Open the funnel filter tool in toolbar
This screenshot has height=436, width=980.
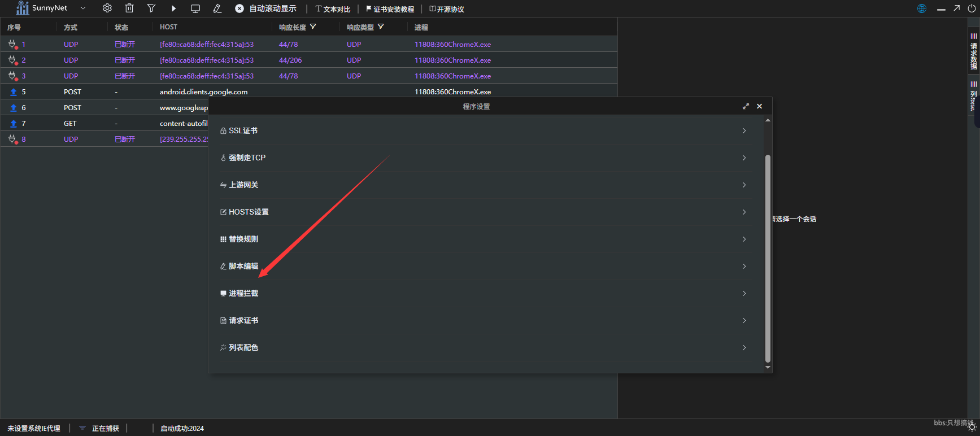coord(151,8)
